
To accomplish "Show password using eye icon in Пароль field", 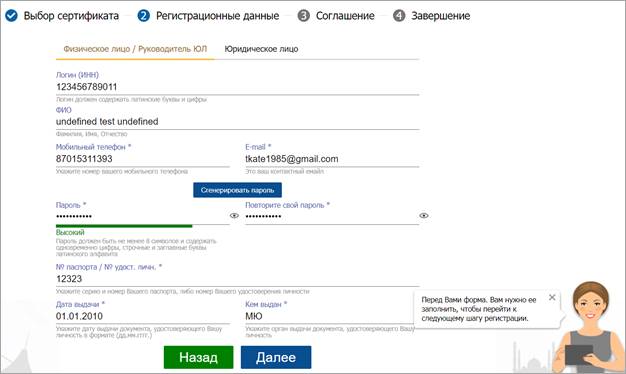I will 234,216.
